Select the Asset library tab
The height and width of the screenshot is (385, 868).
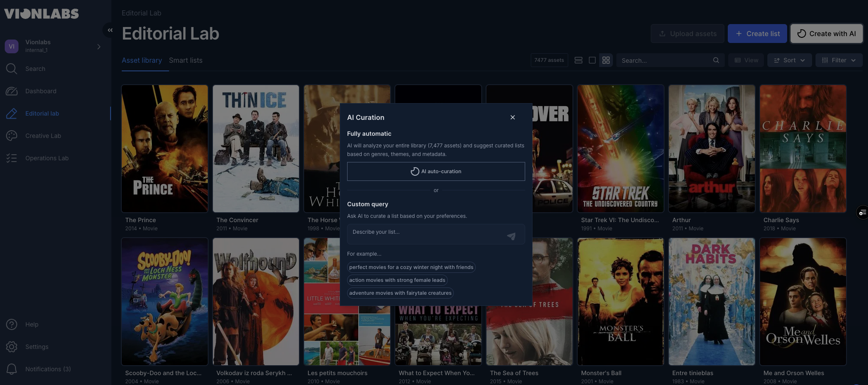(x=142, y=61)
